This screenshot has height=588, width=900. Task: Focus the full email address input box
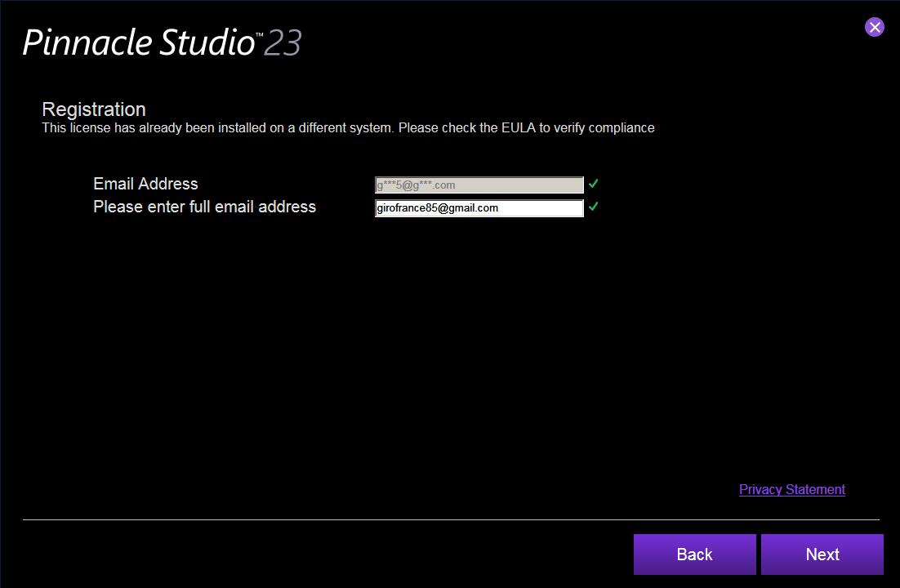coord(479,208)
